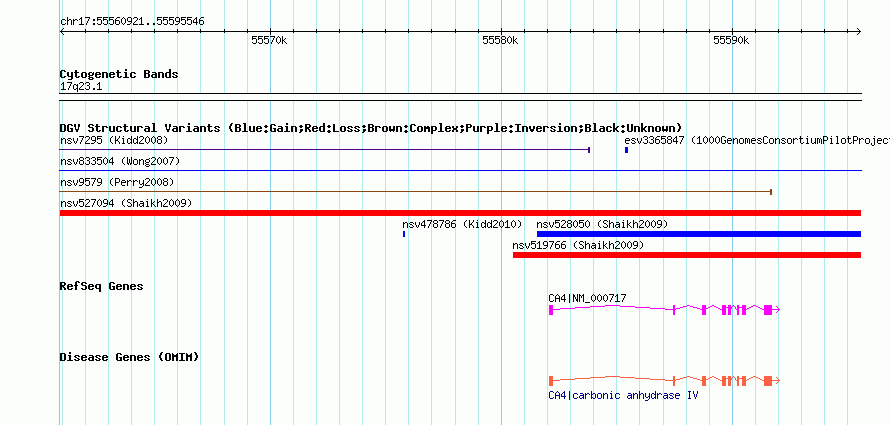Click the RefSeq Genes track heading

click(102, 286)
